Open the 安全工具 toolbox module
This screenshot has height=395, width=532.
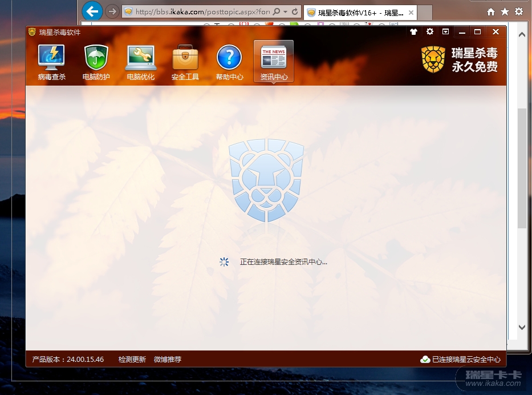coord(185,62)
